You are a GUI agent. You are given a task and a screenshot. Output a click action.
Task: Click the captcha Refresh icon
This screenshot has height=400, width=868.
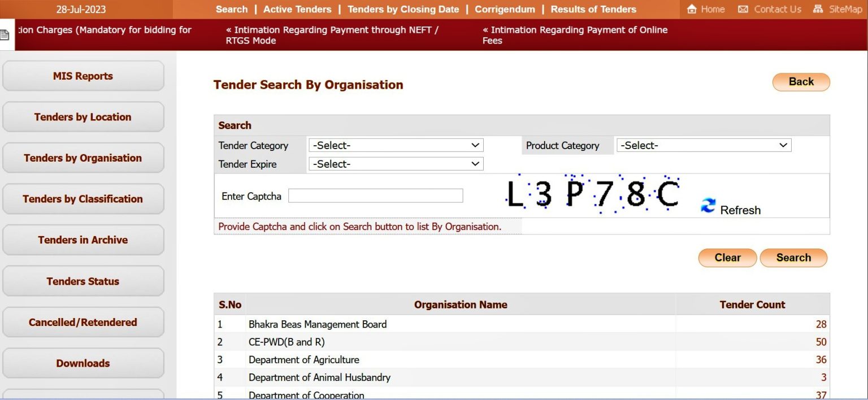tap(708, 206)
